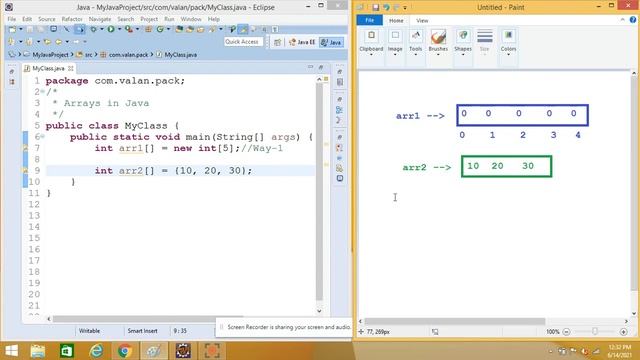Viewport: 640px width, 360px height.
Task: Click the Last Edit Location yellow arrow icon
Action: pos(47,42)
